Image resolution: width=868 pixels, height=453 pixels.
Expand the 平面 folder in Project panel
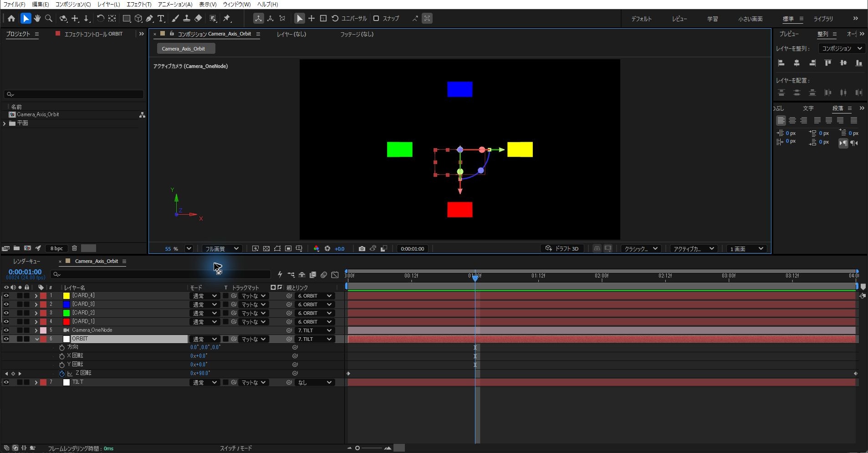(x=5, y=124)
